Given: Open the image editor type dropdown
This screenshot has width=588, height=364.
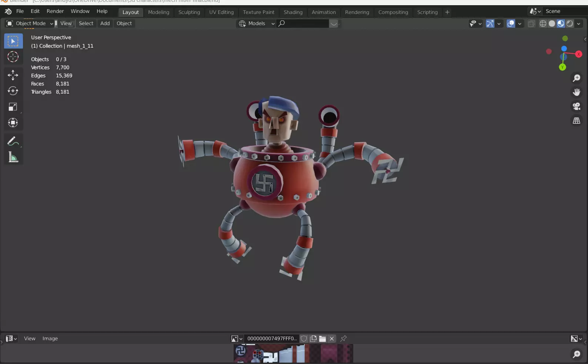Looking at the screenshot, I should coord(11,338).
